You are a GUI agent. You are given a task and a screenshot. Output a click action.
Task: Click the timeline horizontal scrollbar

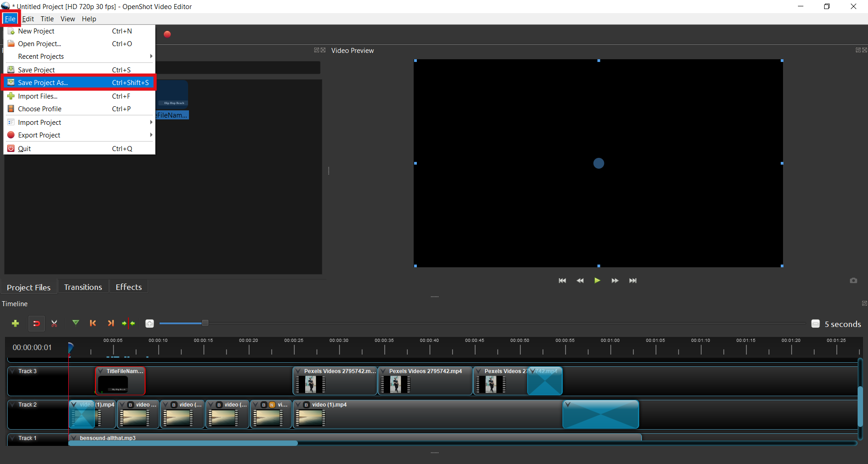pyautogui.click(x=183, y=443)
